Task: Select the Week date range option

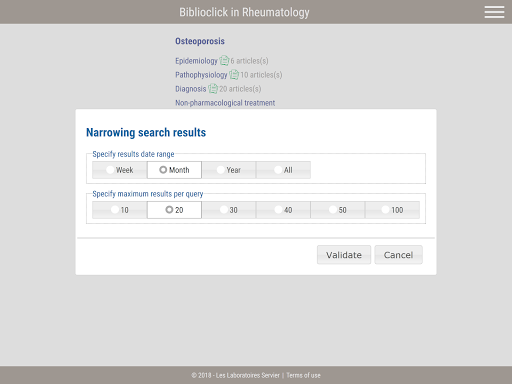Action: (x=120, y=170)
